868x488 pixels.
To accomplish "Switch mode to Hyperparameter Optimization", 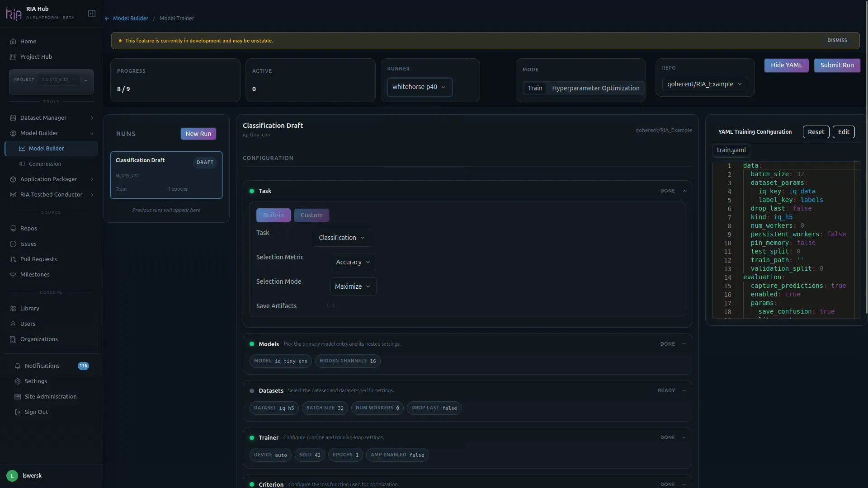I will point(595,88).
